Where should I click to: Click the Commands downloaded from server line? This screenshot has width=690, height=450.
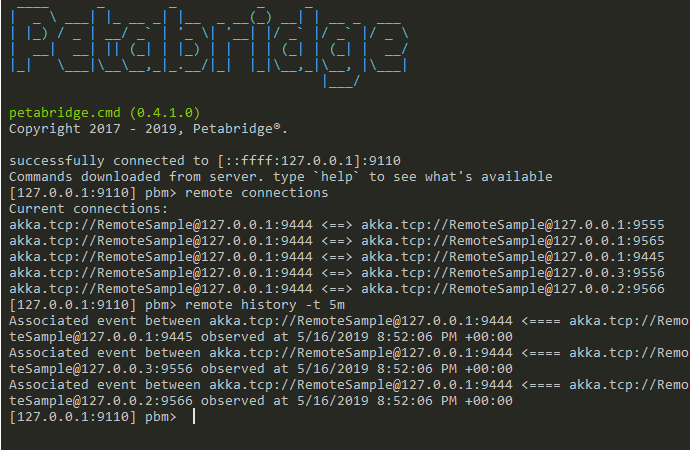coord(281,177)
